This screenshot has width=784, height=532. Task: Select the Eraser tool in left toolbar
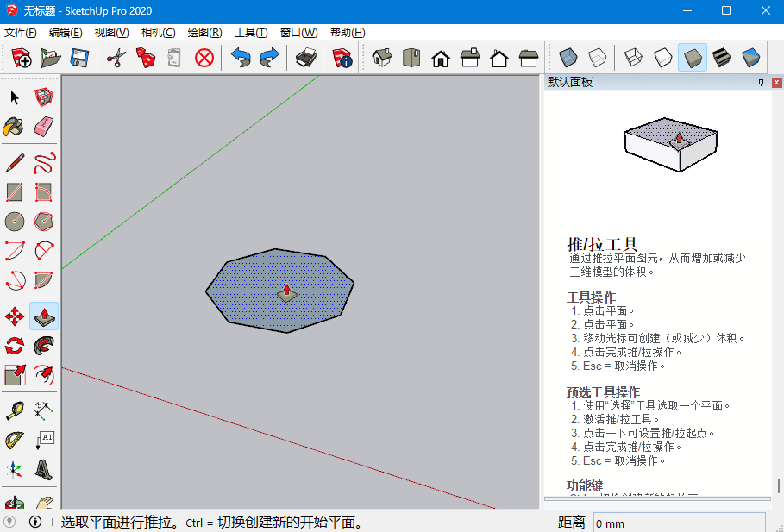click(44, 127)
